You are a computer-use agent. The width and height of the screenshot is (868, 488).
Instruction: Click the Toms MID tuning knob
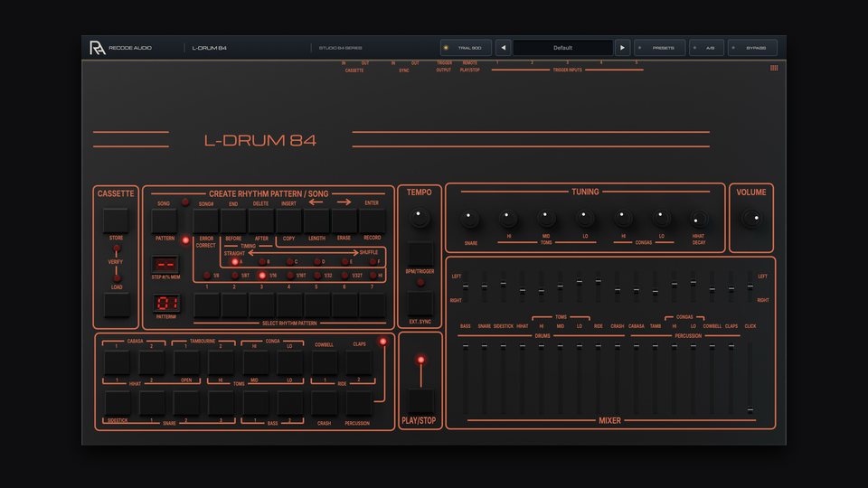click(546, 219)
